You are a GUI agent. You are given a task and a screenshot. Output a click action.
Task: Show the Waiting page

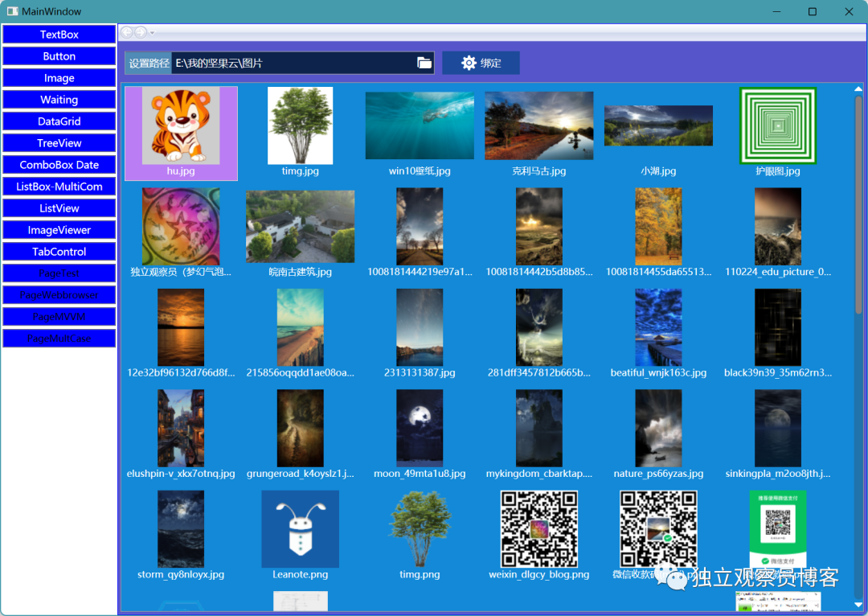coord(59,100)
